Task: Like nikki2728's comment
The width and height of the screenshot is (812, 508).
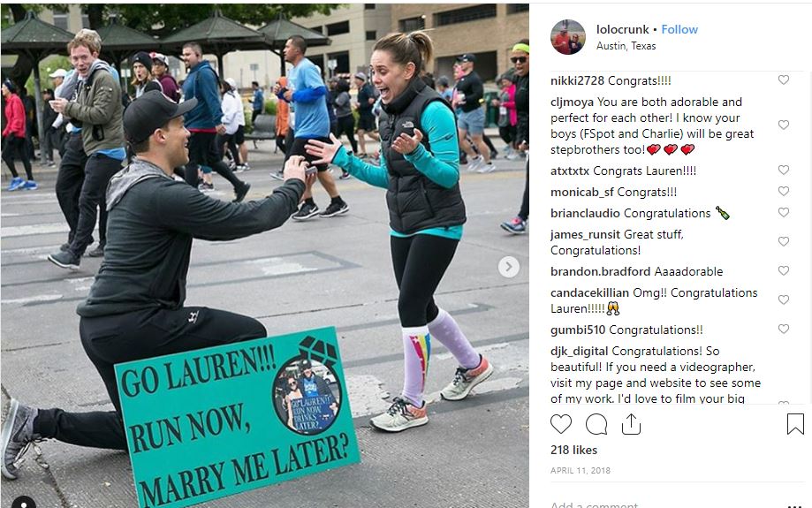Action: tap(784, 80)
